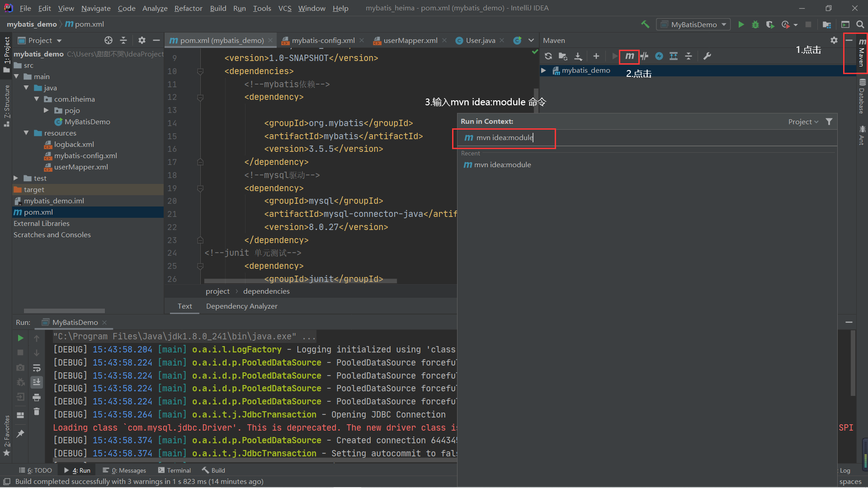Collapse the resources folder

pos(27,133)
